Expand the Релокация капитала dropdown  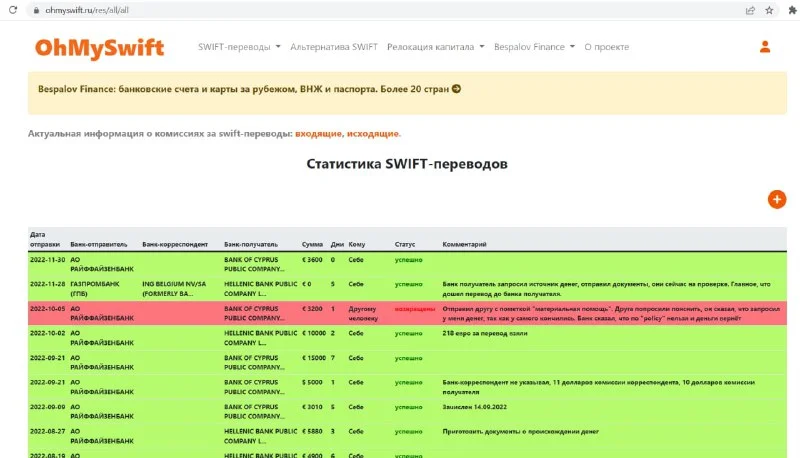click(x=435, y=47)
